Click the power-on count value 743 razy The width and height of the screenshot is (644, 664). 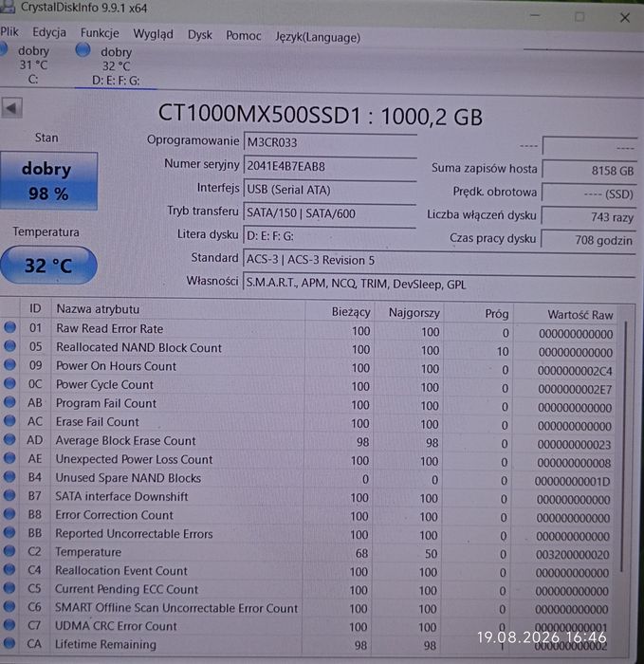point(589,217)
